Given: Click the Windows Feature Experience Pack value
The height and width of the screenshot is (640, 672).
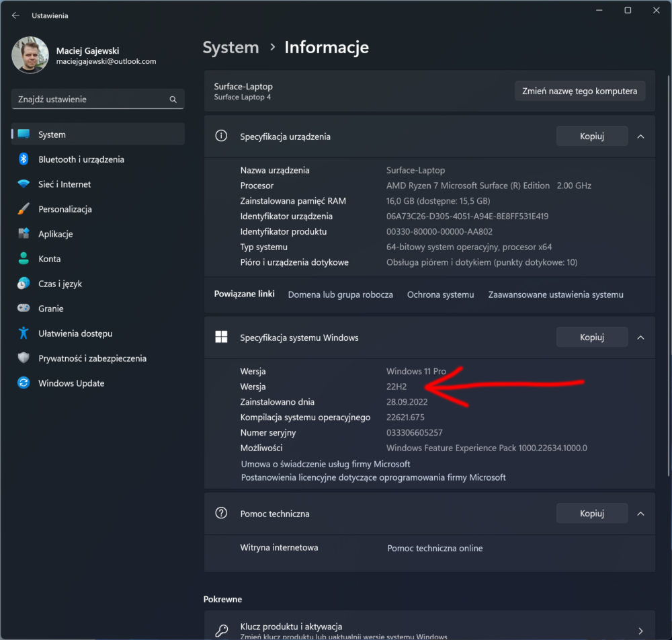Looking at the screenshot, I should coord(487,448).
